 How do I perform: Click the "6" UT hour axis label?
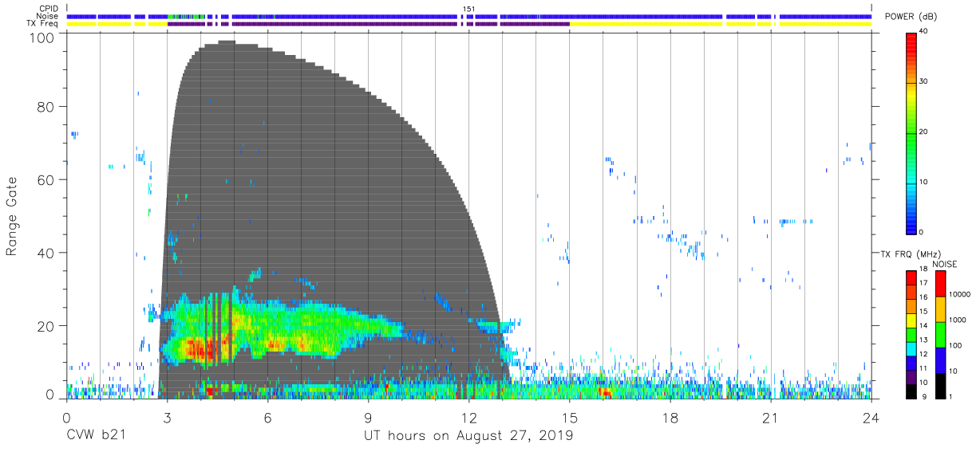(267, 417)
